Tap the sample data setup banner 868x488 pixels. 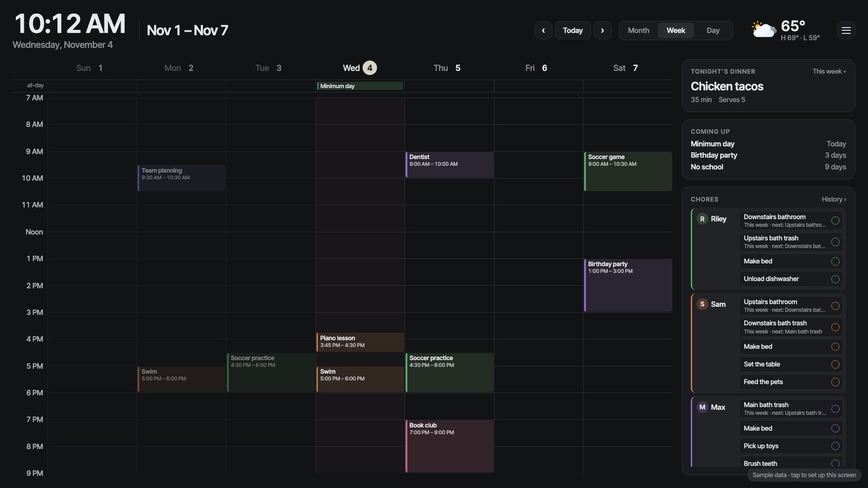click(x=804, y=475)
